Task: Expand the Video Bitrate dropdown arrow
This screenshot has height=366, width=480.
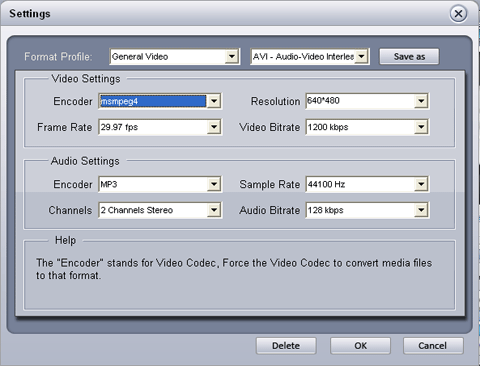Action: click(x=421, y=127)
